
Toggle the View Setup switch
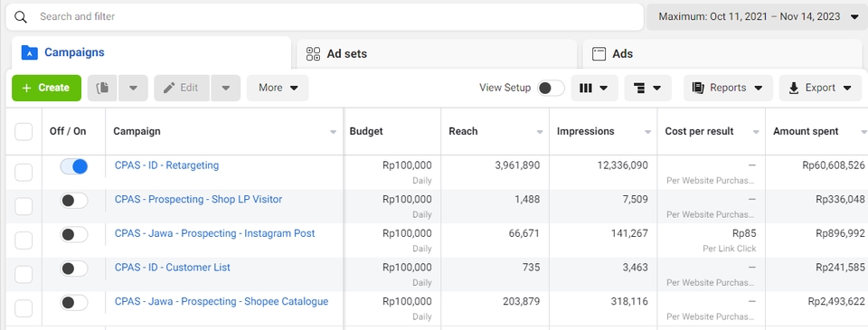[551, 88]
